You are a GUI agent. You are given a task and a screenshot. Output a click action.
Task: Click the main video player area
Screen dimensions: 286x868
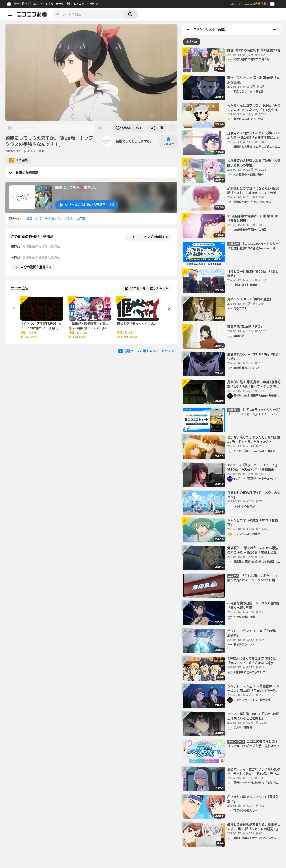[91, 72]
